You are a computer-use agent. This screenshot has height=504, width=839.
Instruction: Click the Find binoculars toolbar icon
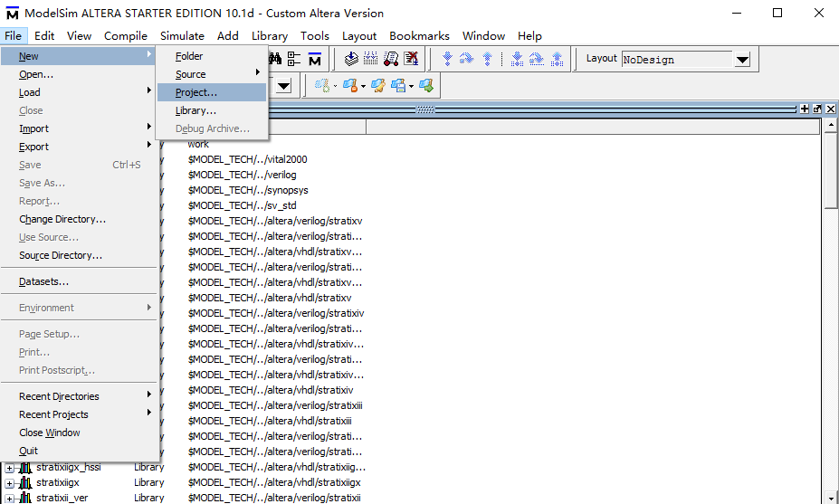(275, 59)
